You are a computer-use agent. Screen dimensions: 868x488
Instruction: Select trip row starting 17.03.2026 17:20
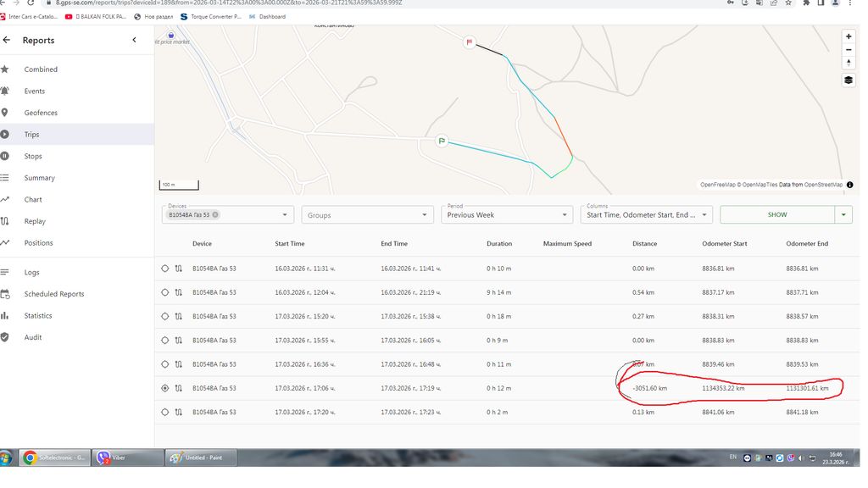coord(165,413)
